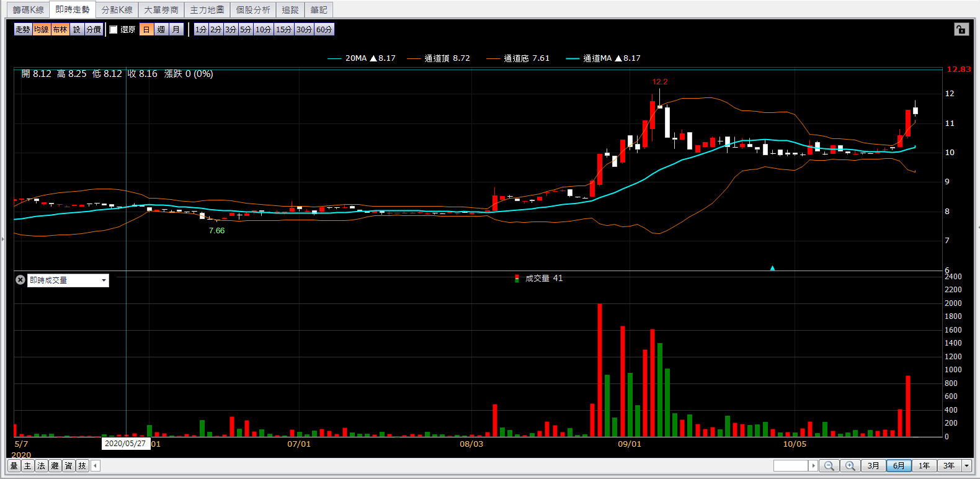Set the chart range to 1年
This screenshot has height=479, width=980.
click(x=924, y=465)
